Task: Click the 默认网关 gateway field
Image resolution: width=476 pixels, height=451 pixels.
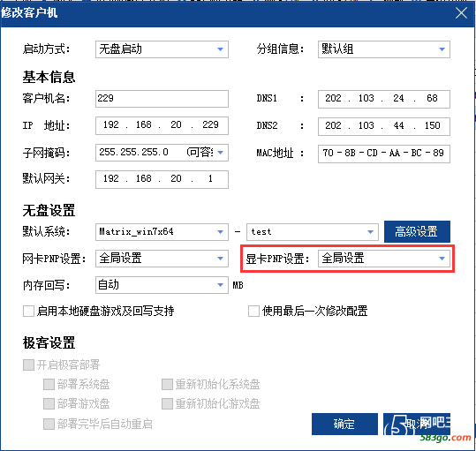Action: pyautogui.click(x=162, y=179)
